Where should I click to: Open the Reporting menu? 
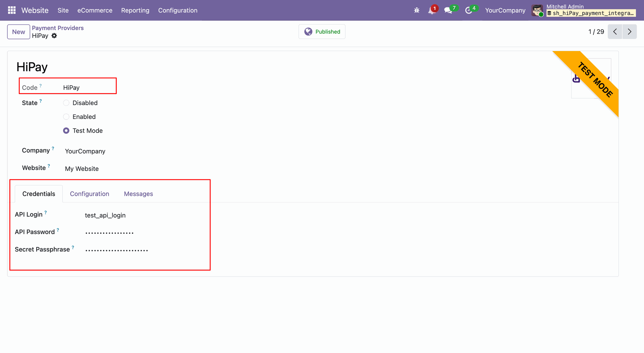point(135,10)
